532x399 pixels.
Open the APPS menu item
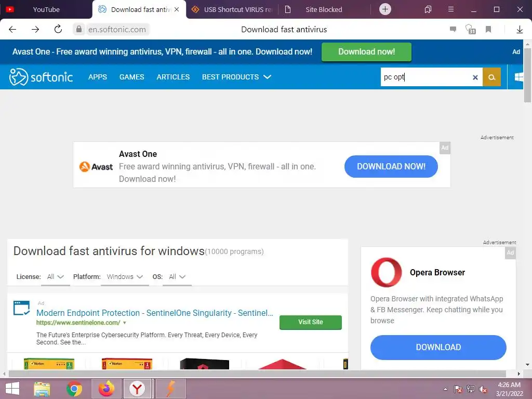[98, 77]
